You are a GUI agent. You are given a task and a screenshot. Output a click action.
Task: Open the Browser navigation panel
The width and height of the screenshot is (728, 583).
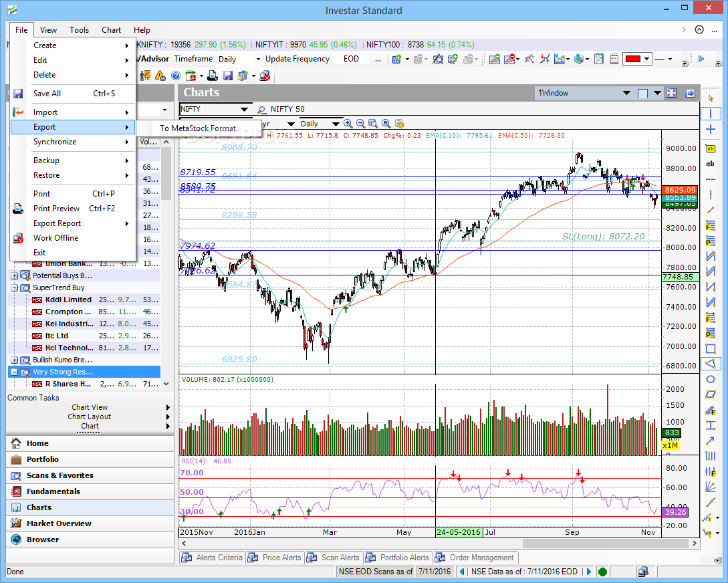pyautogui.click(x=90, y=540)
